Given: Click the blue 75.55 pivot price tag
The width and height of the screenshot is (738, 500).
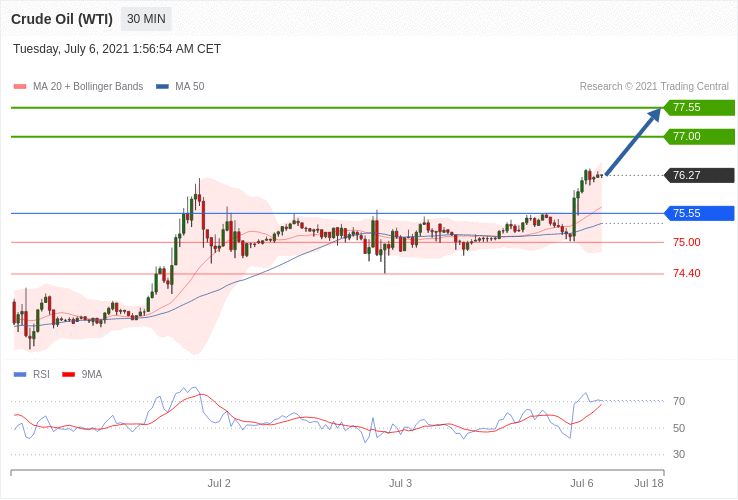Looking at the screenshot, I should (x=699, y=213).
